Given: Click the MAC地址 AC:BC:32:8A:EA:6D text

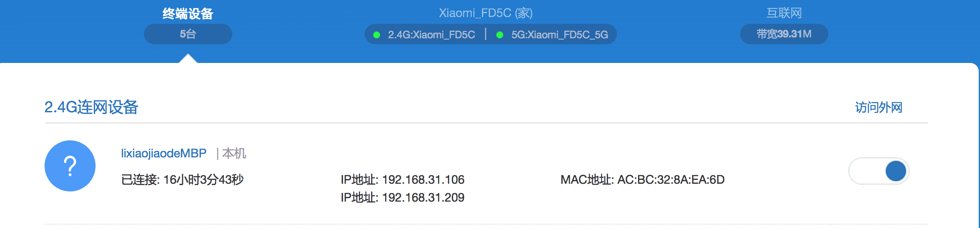Looking at the screenshot, I should [642, 180].
